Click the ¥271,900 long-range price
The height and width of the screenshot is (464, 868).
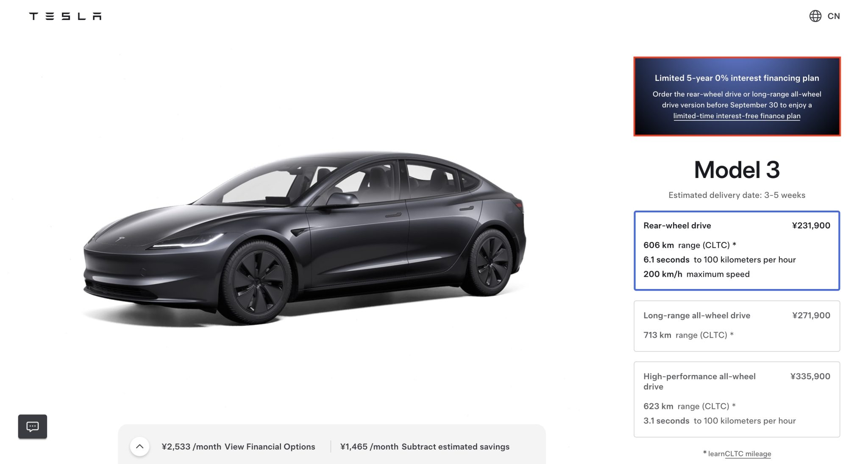[x=811, y=315]
